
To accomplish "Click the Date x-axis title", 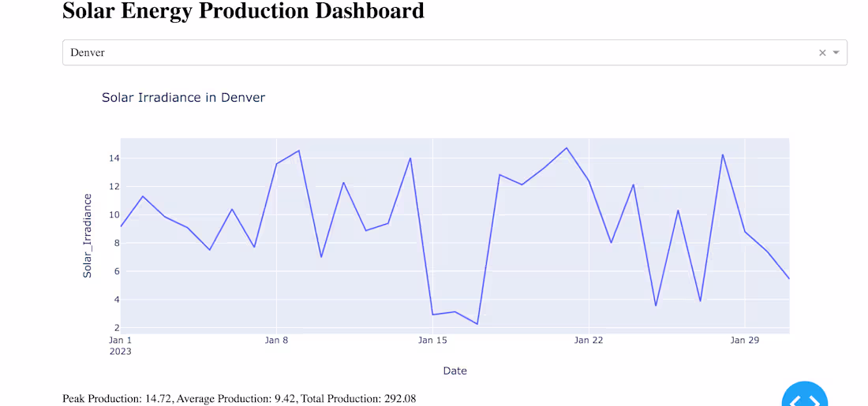I will pos(455,371).
